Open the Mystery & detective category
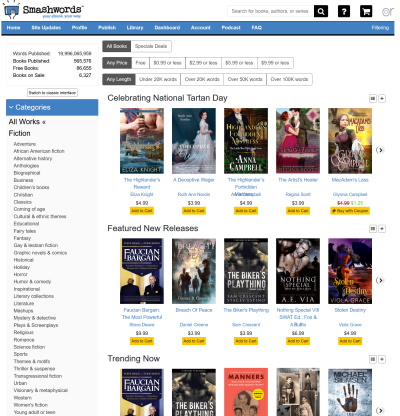 (x=35, y=318)
